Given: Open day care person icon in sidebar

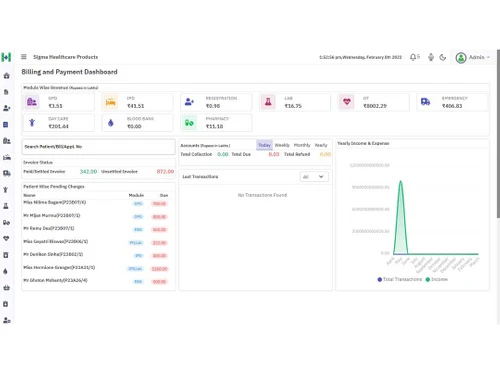Looking at the screenshot, I should point(6,190).
